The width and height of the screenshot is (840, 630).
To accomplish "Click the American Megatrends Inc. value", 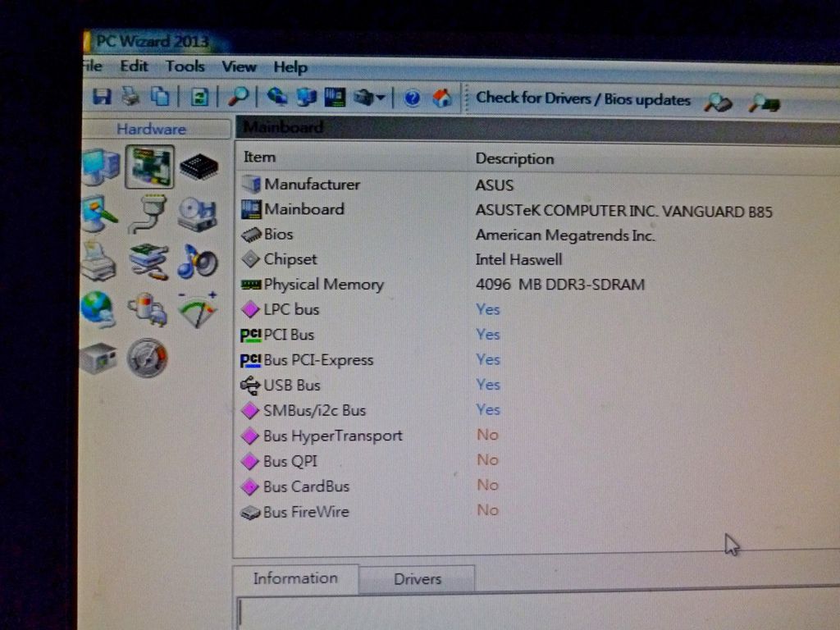I will click(566, 235).
